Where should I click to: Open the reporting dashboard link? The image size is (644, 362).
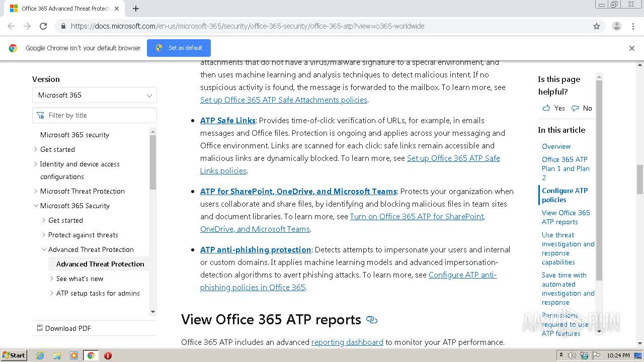(347, 342)
